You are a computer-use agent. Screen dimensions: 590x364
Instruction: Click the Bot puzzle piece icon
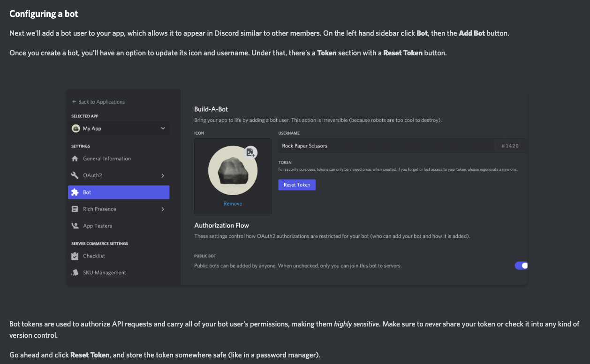point(75,192)
